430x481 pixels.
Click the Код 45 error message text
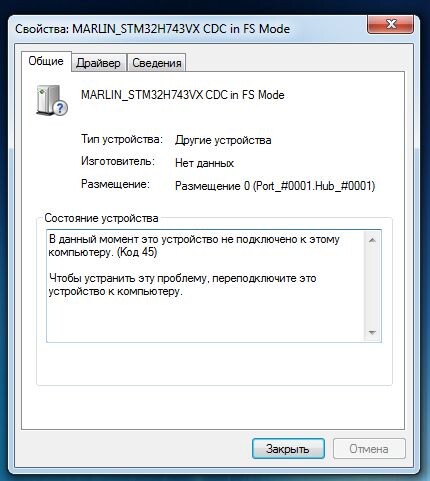pyautogui.click(x=194, y=245)
